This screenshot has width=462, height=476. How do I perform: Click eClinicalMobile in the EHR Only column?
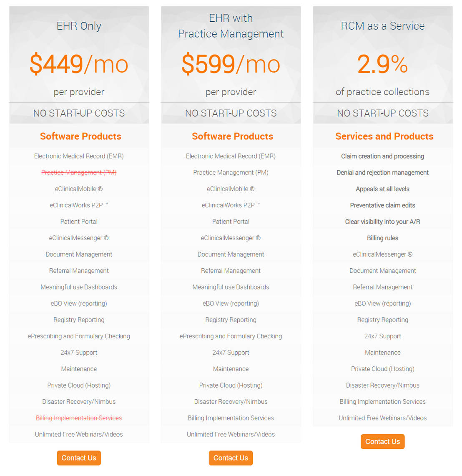coord(79,189)
